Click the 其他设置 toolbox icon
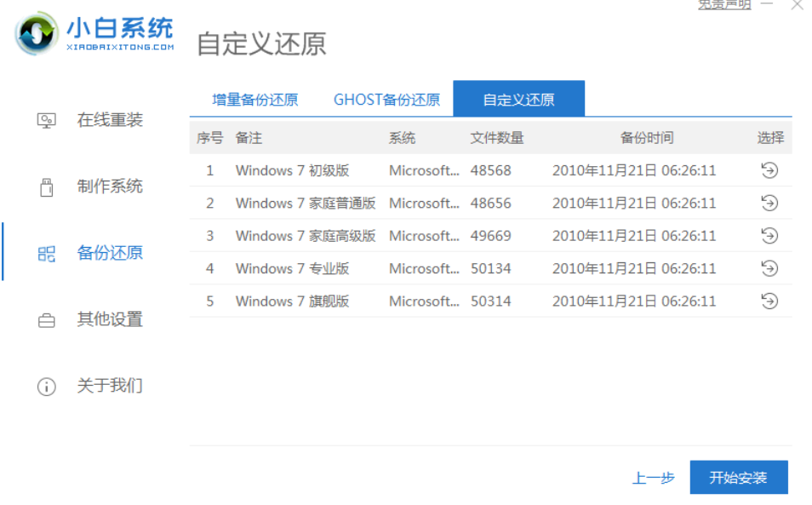 click(x=46, y=320)
